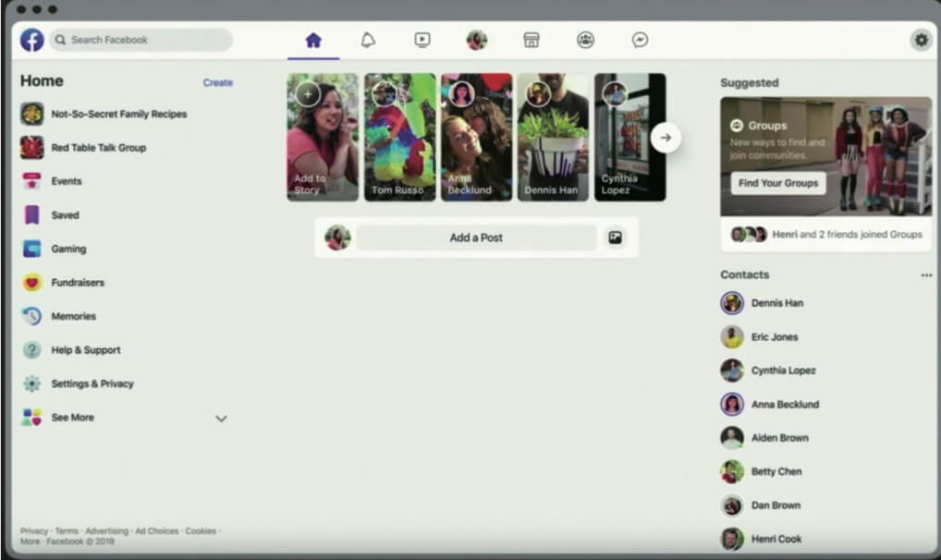Click the Not-So-Secret Family Recipes group icon
The height and width of the screenshot is (560, 941).
pos(31,114)
